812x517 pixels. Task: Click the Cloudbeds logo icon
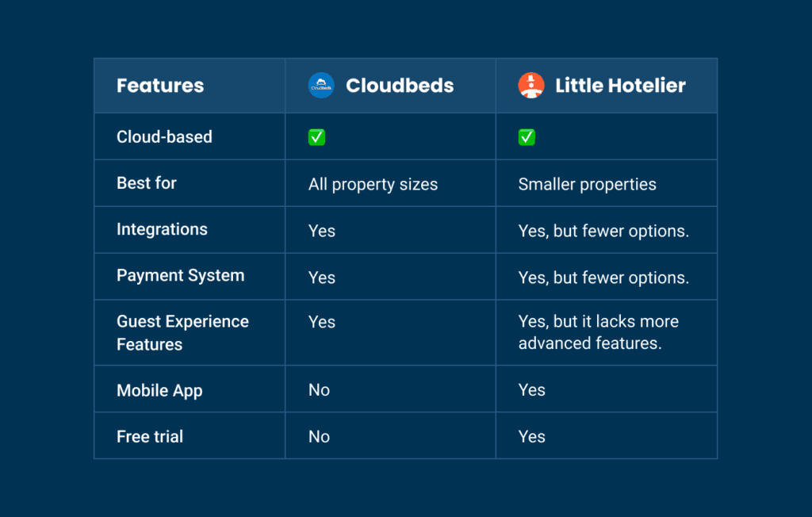point(321,85)
